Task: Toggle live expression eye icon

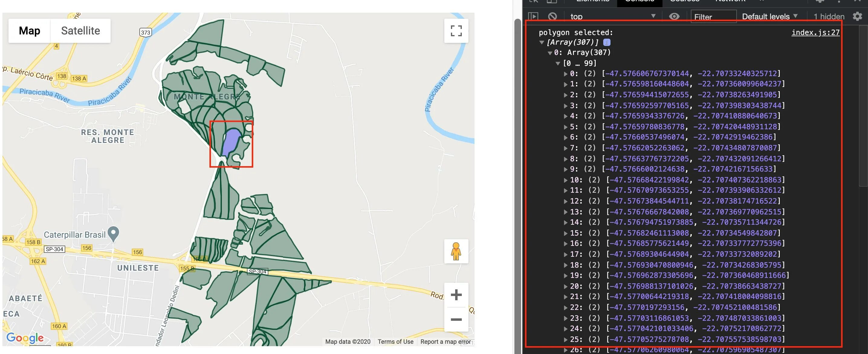Action: [674, 16]
